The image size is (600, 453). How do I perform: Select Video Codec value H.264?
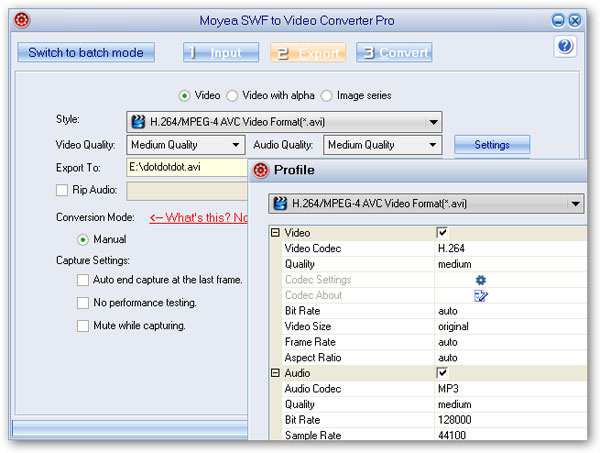(451, 249)
